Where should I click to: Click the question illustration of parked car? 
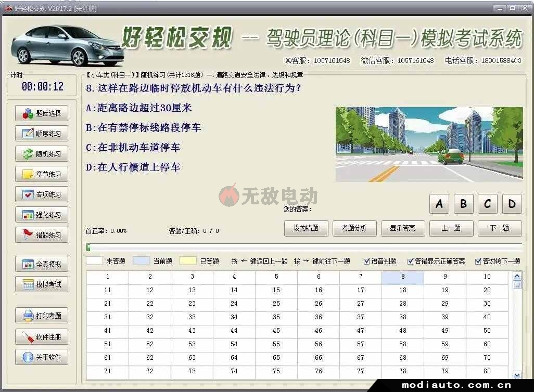click(x=429, y=145)
